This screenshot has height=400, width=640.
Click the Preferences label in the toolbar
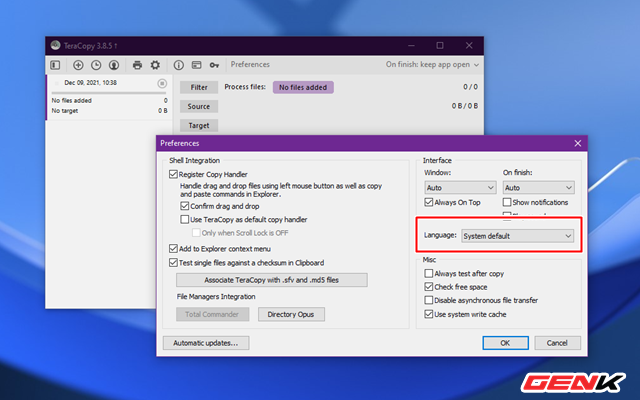pos(250,64)
